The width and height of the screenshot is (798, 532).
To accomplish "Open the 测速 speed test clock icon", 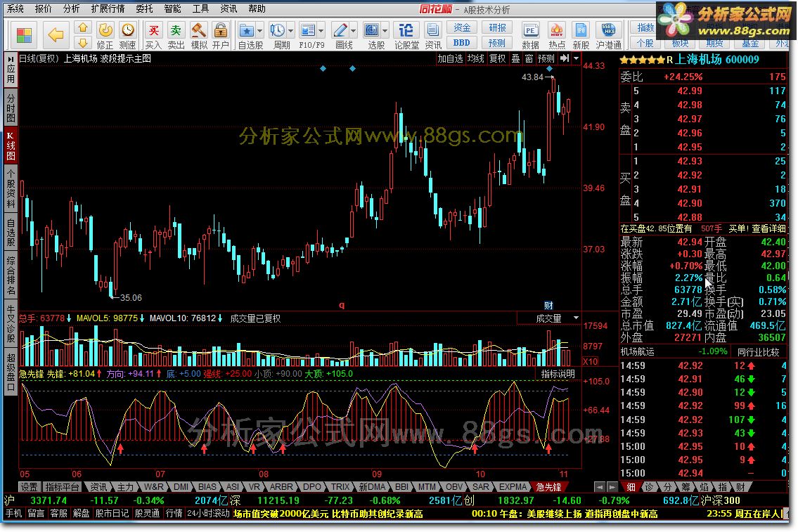I will point(128,36).
